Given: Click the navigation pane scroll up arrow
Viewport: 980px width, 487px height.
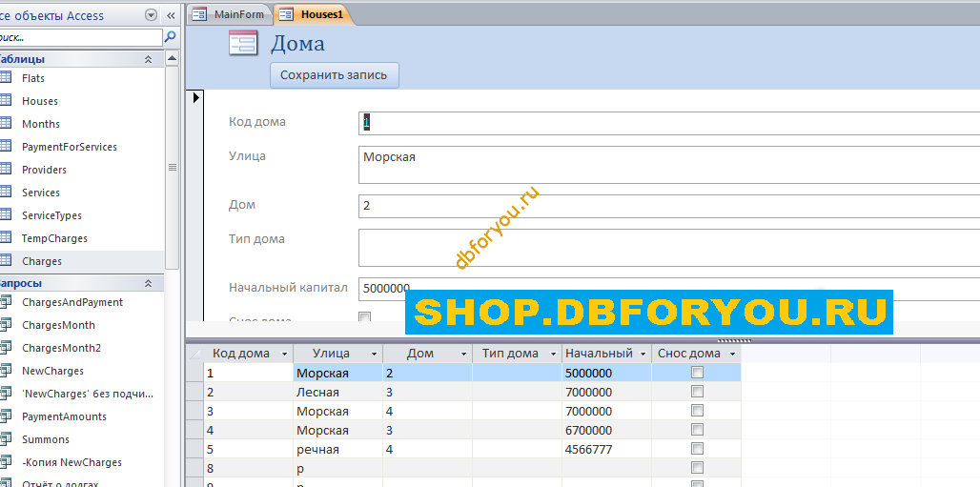Looking at the screenshot, I should point(172,59).
